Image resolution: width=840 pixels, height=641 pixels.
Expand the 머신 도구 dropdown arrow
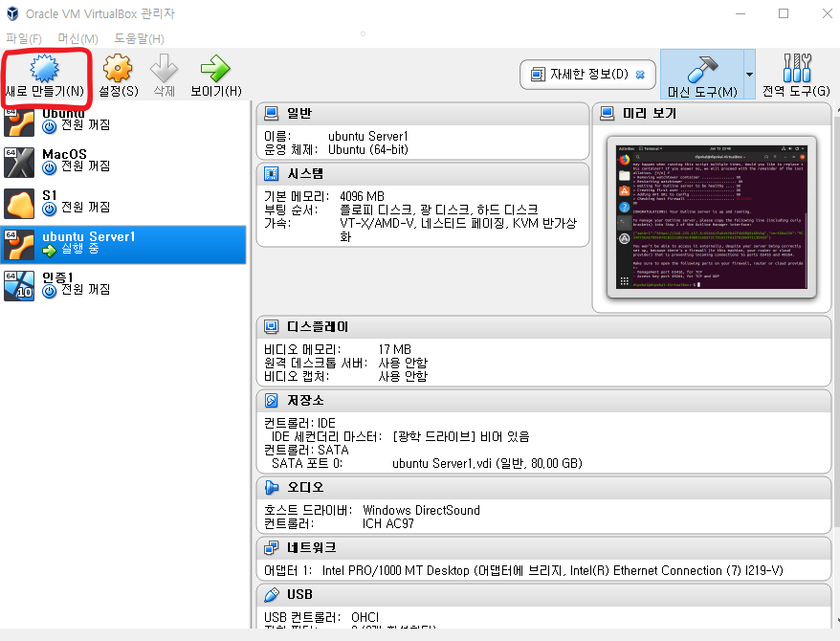tap(749, 75)
